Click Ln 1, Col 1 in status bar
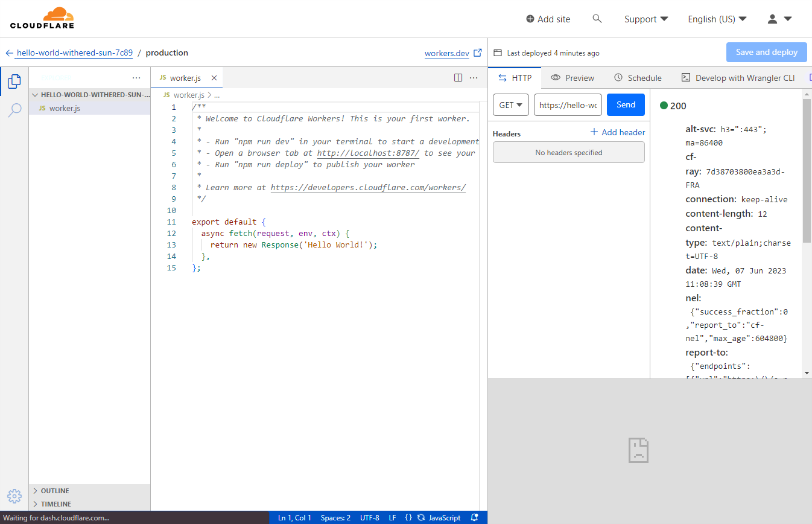812x524 pixels. 294,518
